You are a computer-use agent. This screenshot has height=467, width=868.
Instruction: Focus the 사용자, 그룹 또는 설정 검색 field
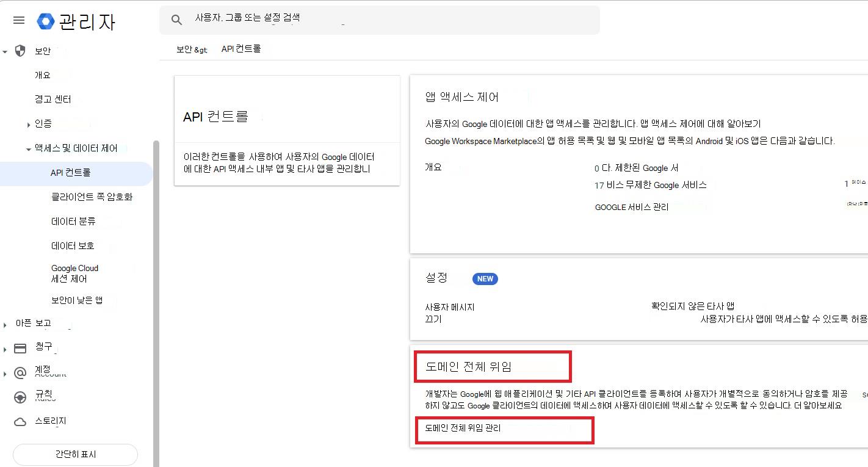(x=379, y=20)
